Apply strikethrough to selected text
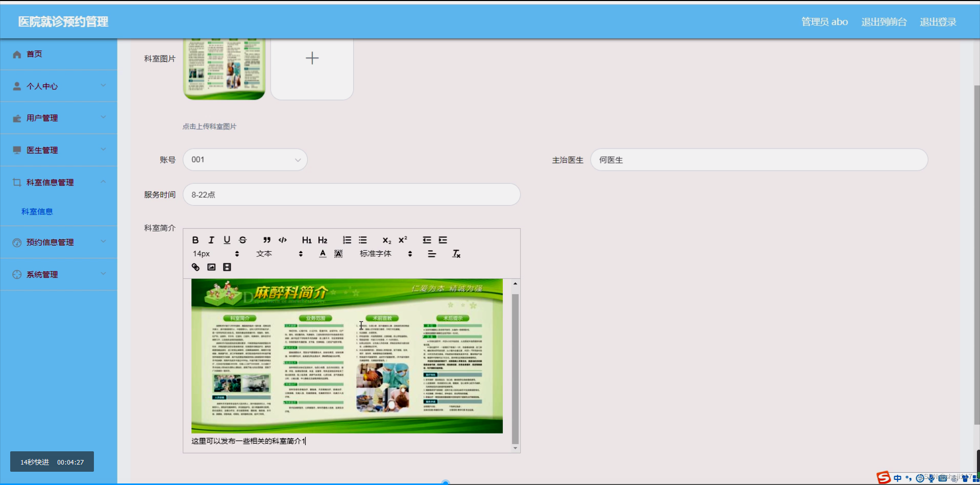 coord(242,239)
